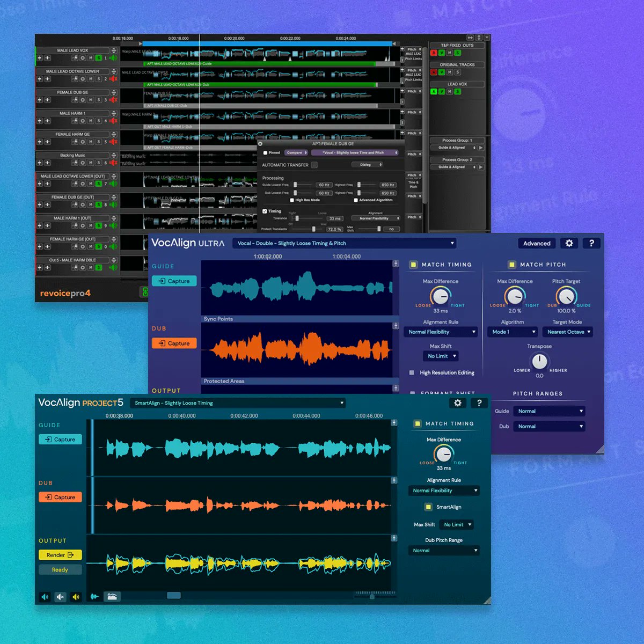Click dub track zoom icon in VocAlign Project 5

coord(394,480)
